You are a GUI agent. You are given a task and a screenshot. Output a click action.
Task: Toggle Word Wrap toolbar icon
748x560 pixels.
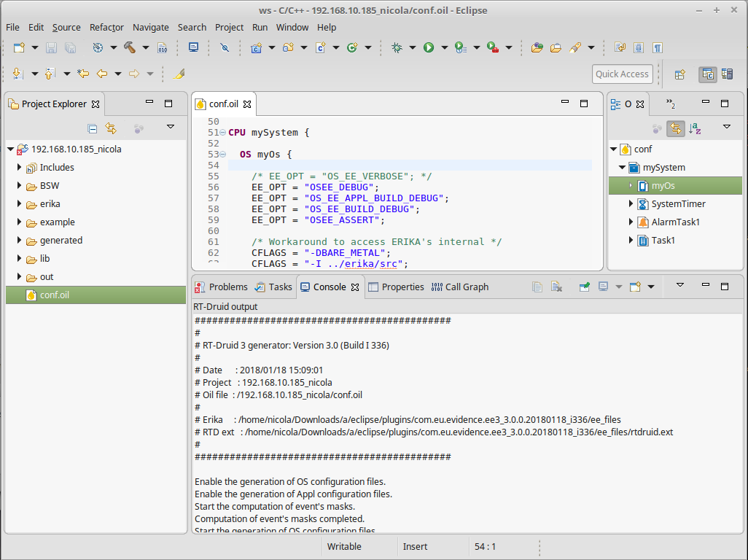[x=620, y=47]
